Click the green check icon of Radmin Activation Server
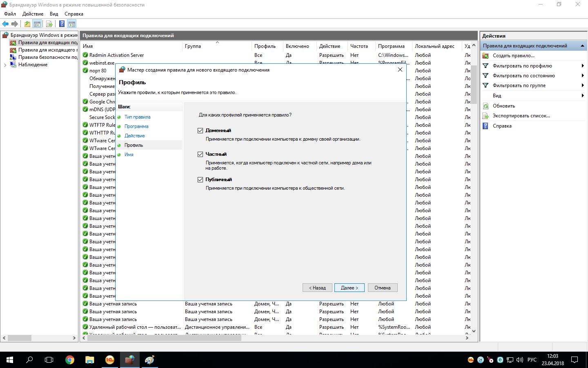588x368 pixels. coord(85,55)
